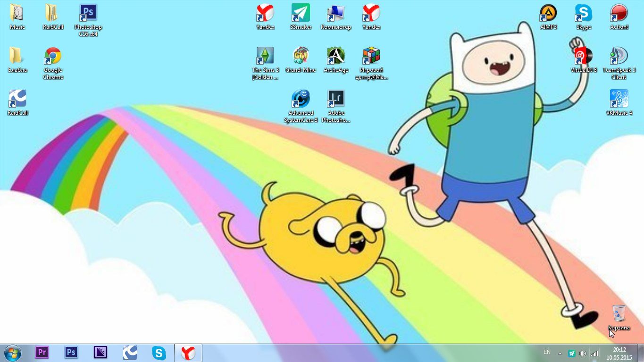The height and width of the screenshot is (362, 644).
Task: Open Adobe Media Encoder from the taskbar
Action: tap(100, 353)
